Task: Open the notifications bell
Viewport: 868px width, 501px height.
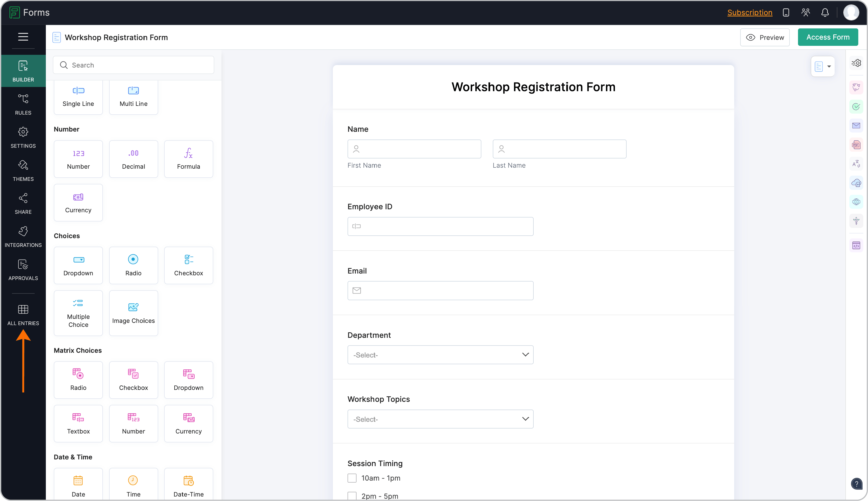Action: point(825,13)
